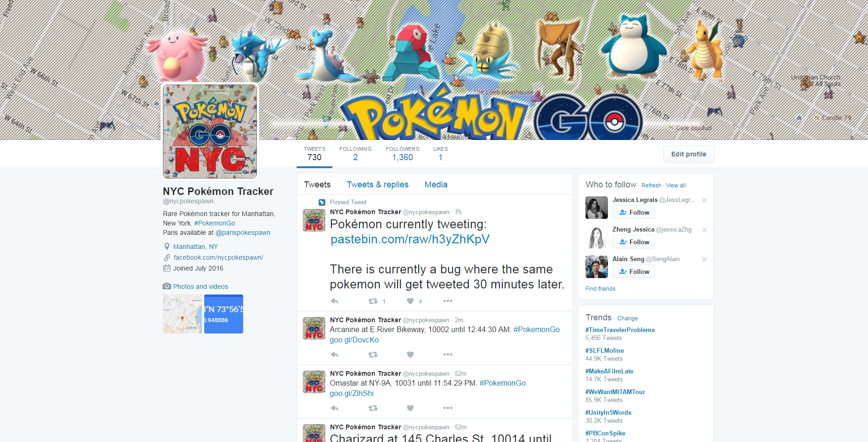Reply to the Omastar tweet

(x=335, y=408)
